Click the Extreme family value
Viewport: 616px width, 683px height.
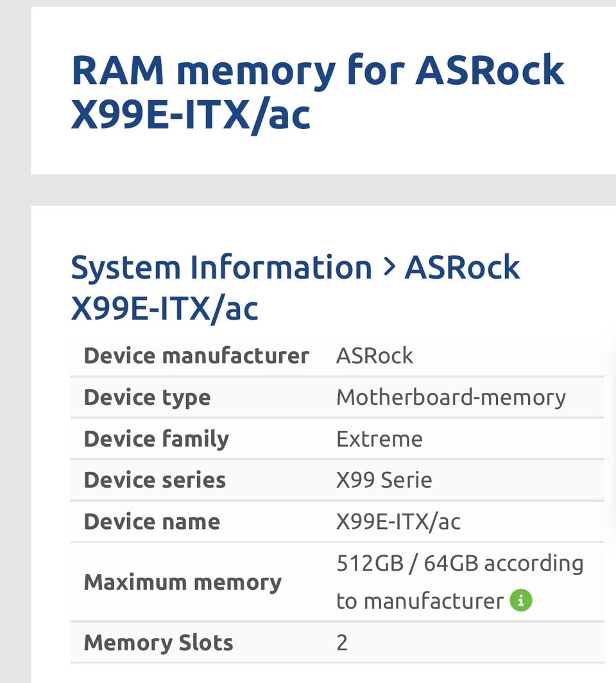[379, 438]
